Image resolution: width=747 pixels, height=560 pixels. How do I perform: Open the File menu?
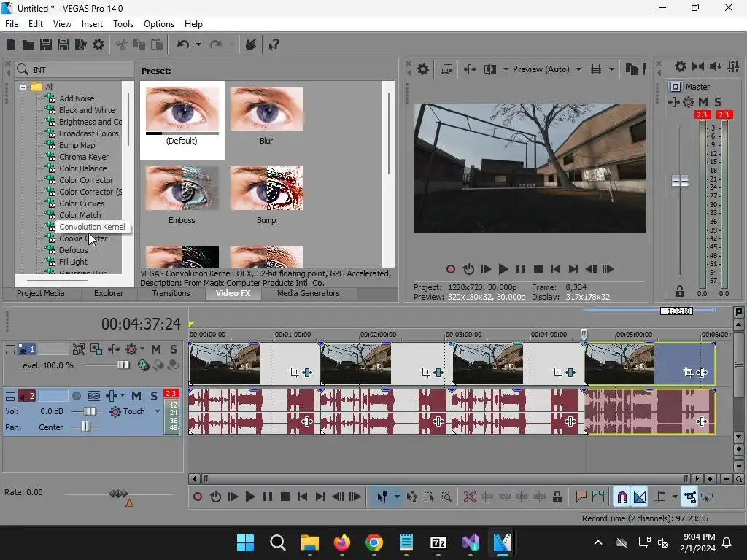pos(12,24)
